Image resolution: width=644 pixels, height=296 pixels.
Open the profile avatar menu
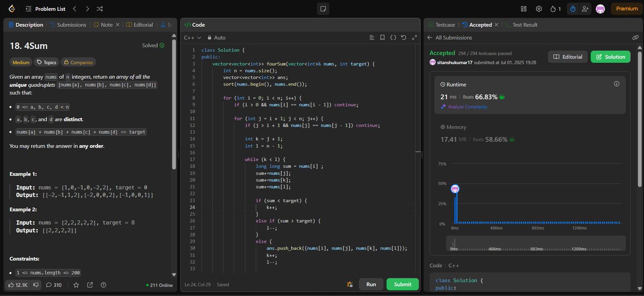point(601,9)
